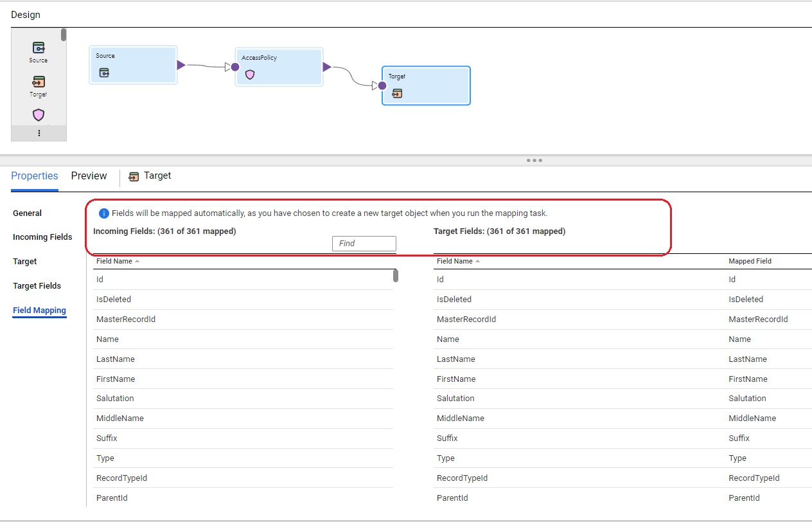The width and height of the screenshot is (812, 522).
Task: Click the panel splitter three-dot handle
Action: coord(534,160)
